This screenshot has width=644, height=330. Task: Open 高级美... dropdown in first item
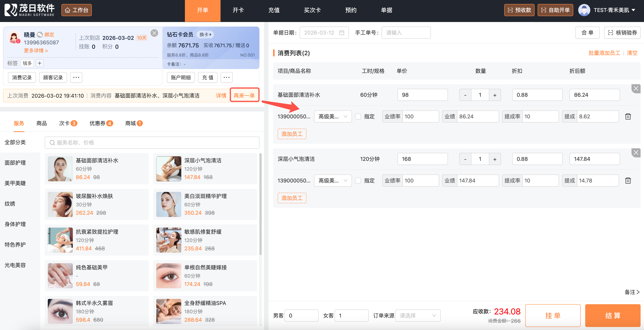coord(332,116)
